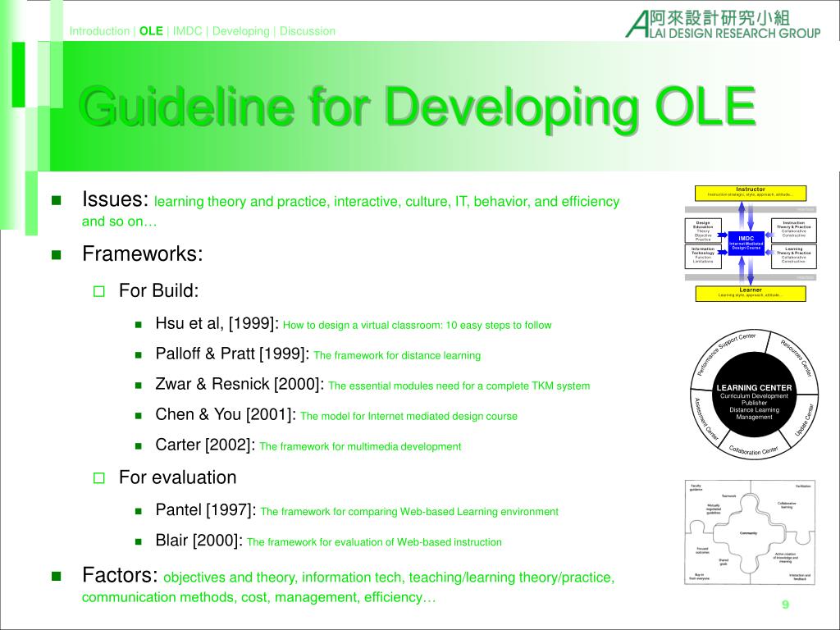
Task: Click slide page number 9
Action: click(x=785, y=605)
